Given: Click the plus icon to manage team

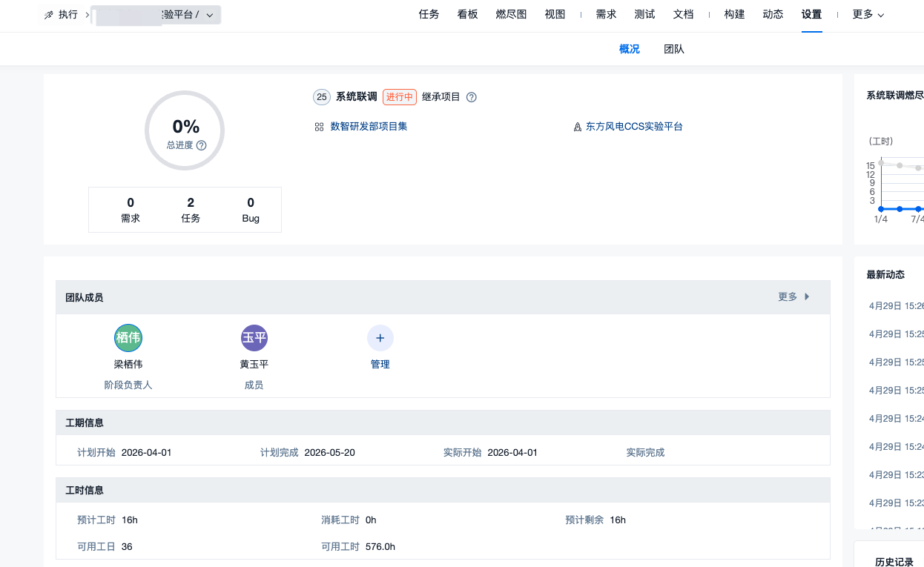Looking at the screenshot, I should tap(380, 338).
